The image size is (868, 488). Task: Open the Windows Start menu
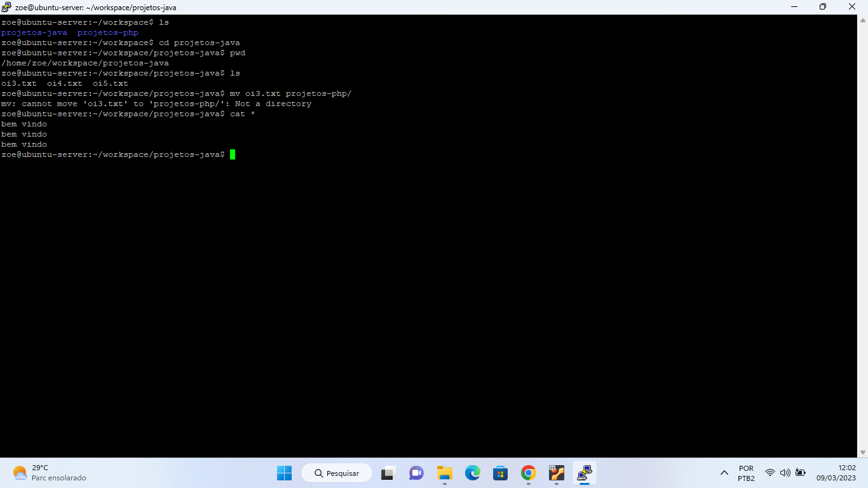[x=284, y=473]
